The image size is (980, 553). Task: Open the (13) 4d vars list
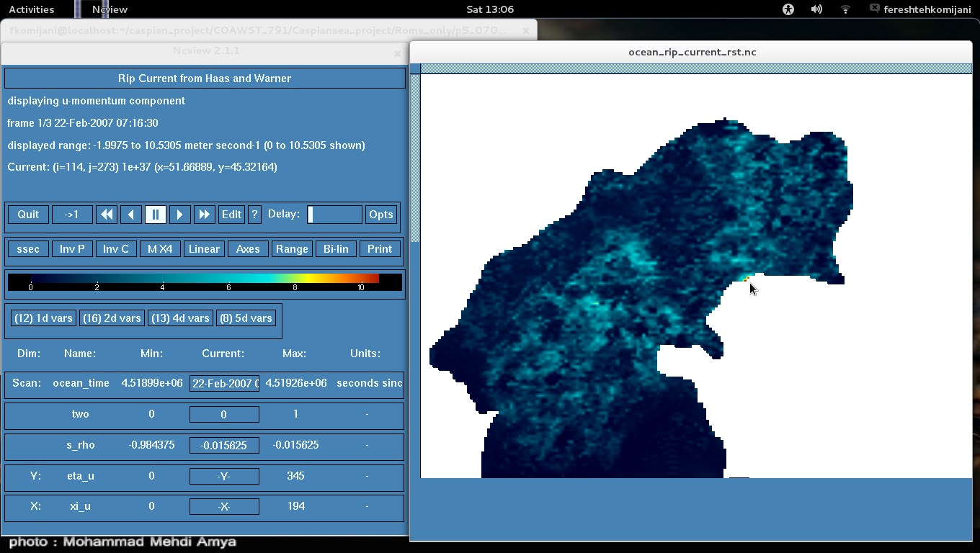[x=180, y=318]
